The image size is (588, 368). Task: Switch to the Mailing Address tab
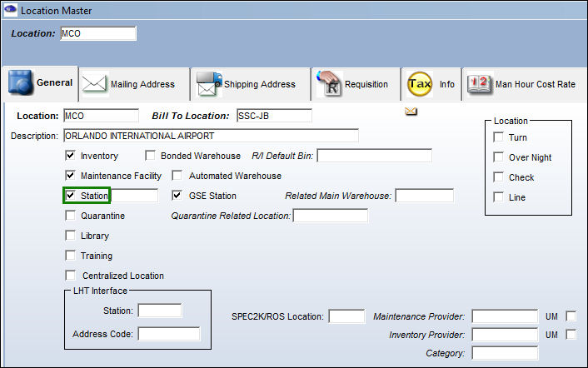point(134,84)
